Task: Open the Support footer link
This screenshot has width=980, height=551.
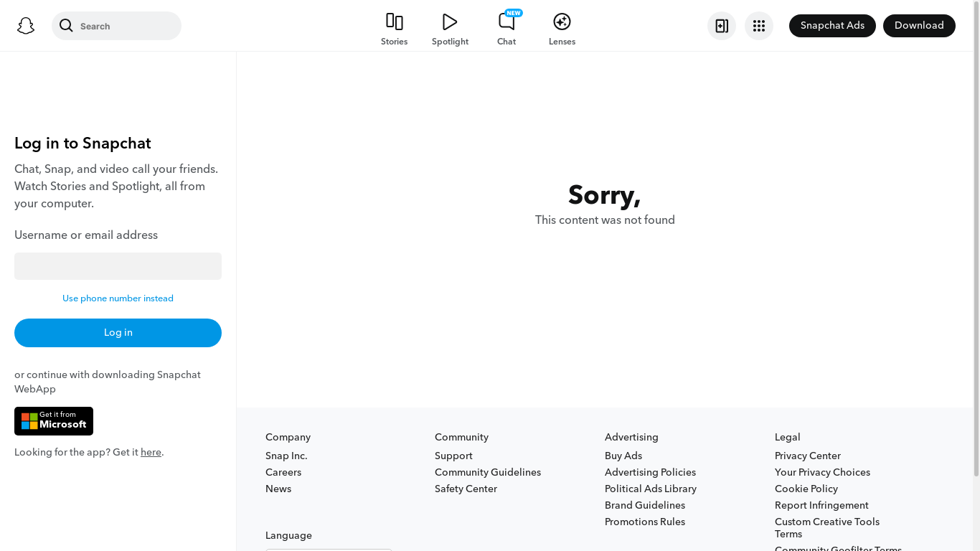Action: pyautogui.click(x=453, y=456)
